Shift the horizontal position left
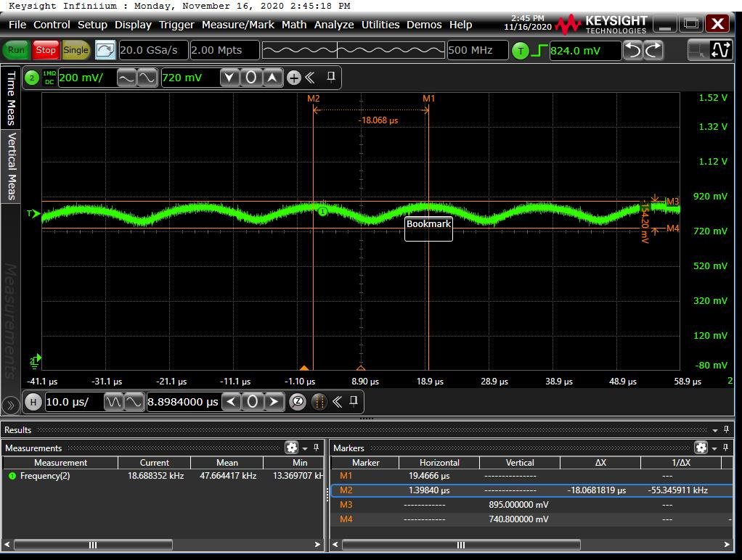 [231, 402]
